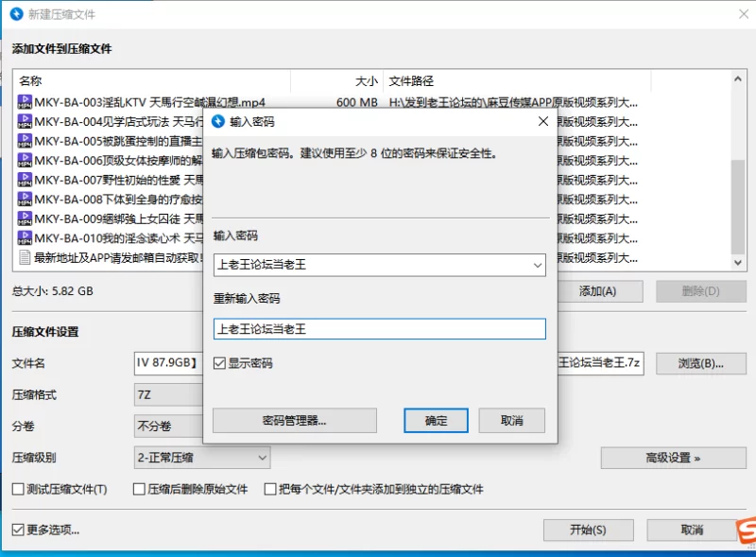756x557 pixels.
Task: Click the file list scrollbar up arrow
Action: pos(738,78)
